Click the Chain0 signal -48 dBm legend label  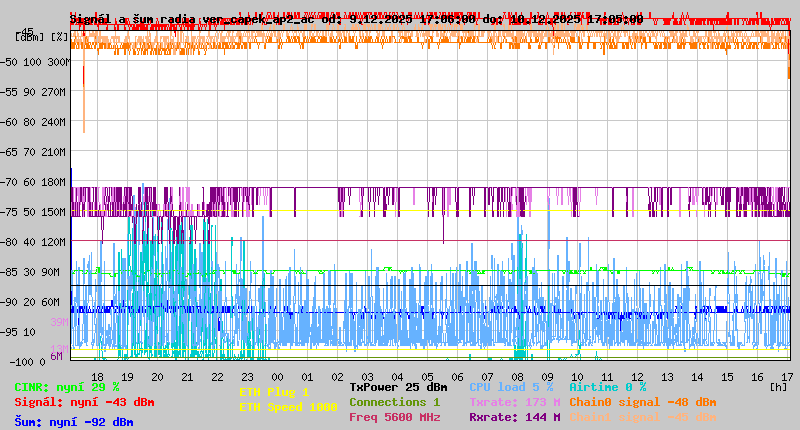pyautogui.click(x=642, y=402)
